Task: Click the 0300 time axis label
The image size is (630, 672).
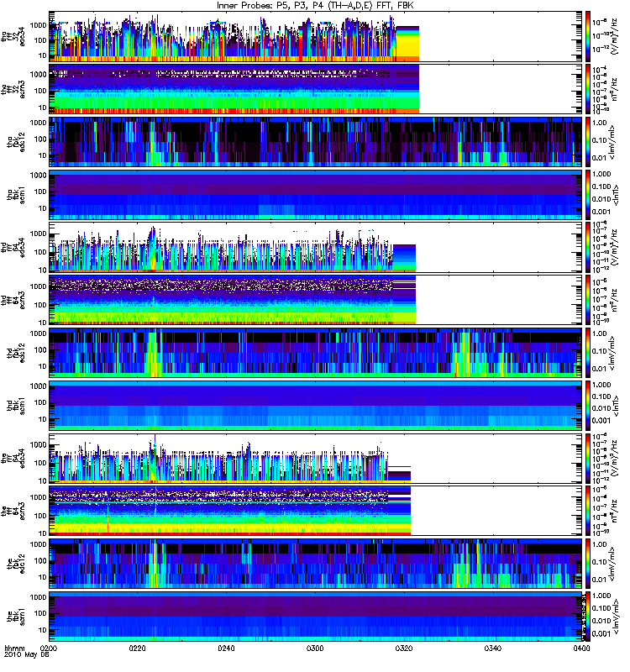Action: point(315,648)
